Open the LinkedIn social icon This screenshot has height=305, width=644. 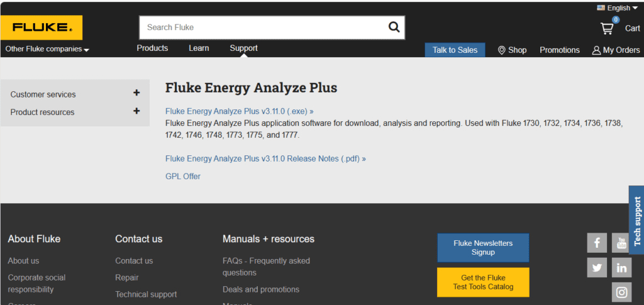tap(621, 268)
